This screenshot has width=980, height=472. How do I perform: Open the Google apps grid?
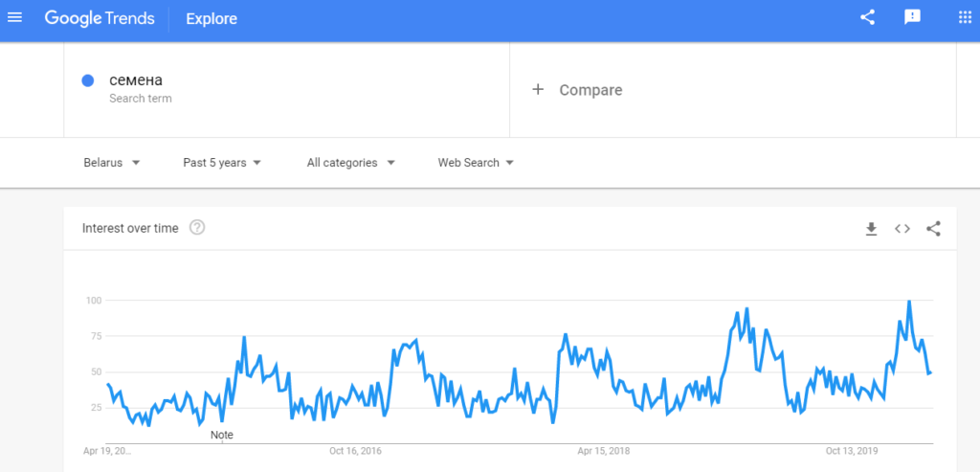tap(965, 17)
